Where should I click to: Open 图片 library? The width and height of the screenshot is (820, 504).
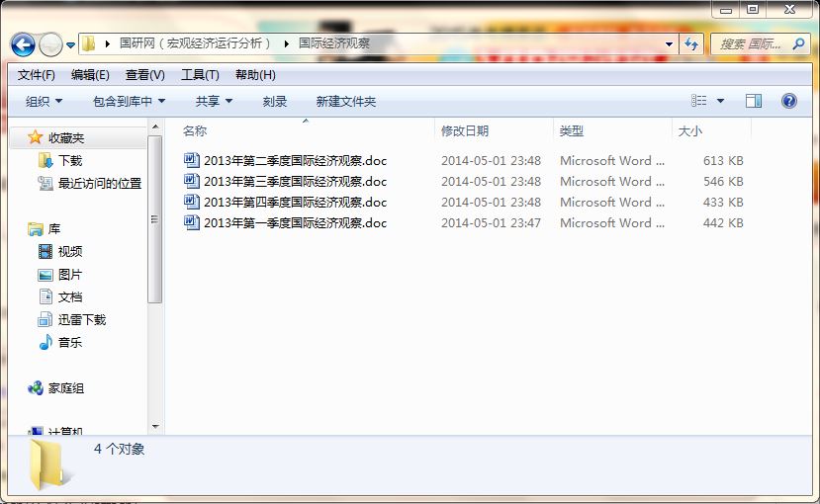70,275
